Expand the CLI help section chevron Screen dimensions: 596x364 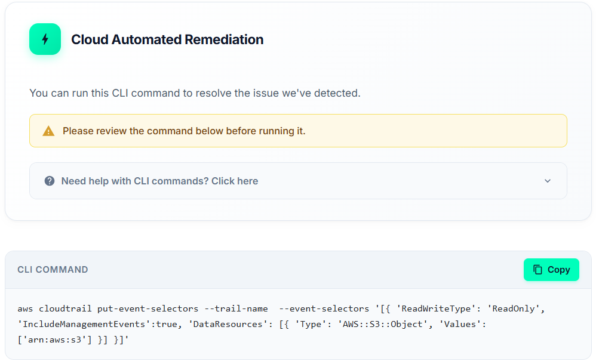547,181
